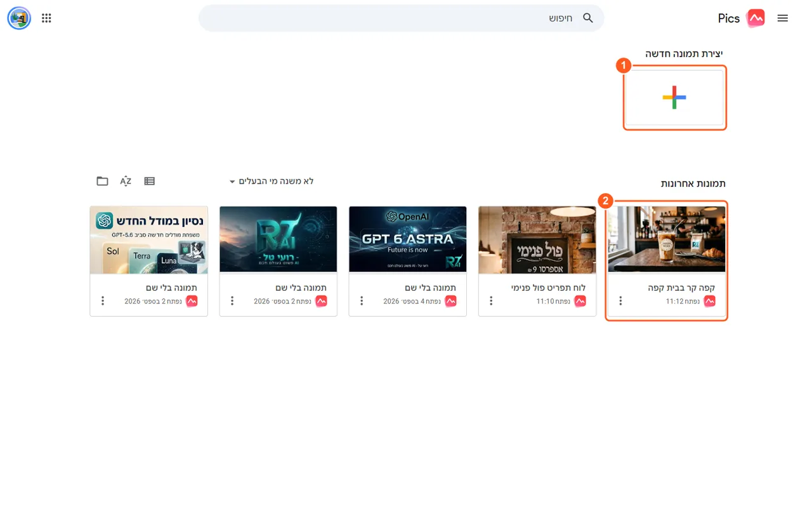
Task: Open the נסיון במודל החדש thumbnail
Action: [x=149, y=239]
